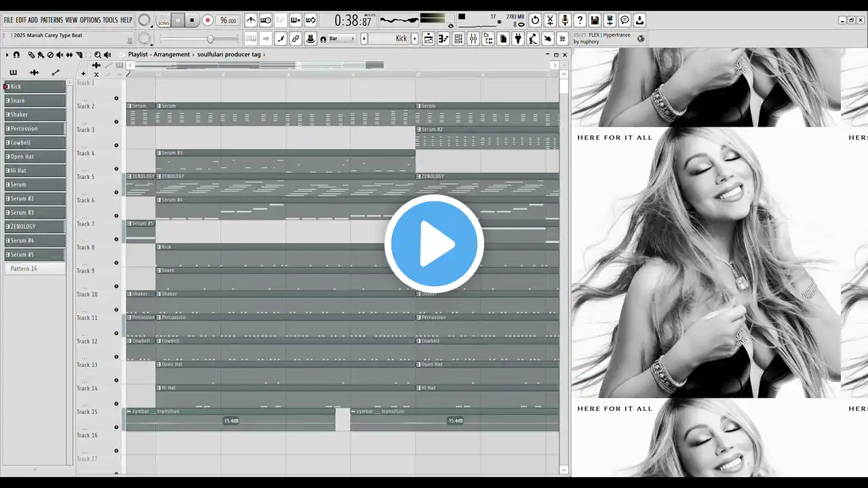The height and width of the screenshot is (488, 868).
Task: Click the download content icon
Action: pos(639,20)
